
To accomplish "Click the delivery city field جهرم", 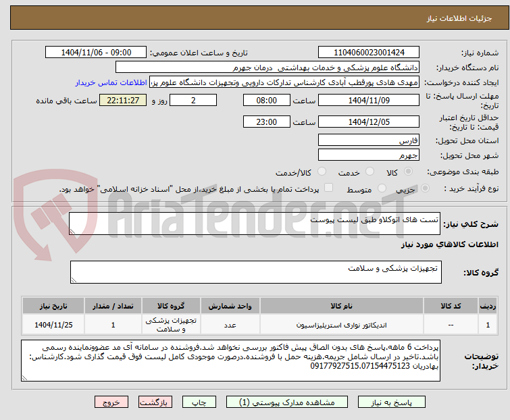I will 369,155.
